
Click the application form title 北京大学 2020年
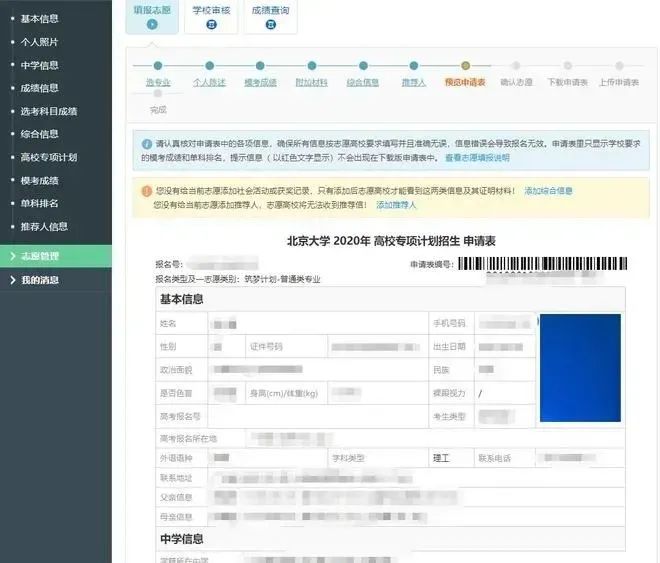point(391,241)
